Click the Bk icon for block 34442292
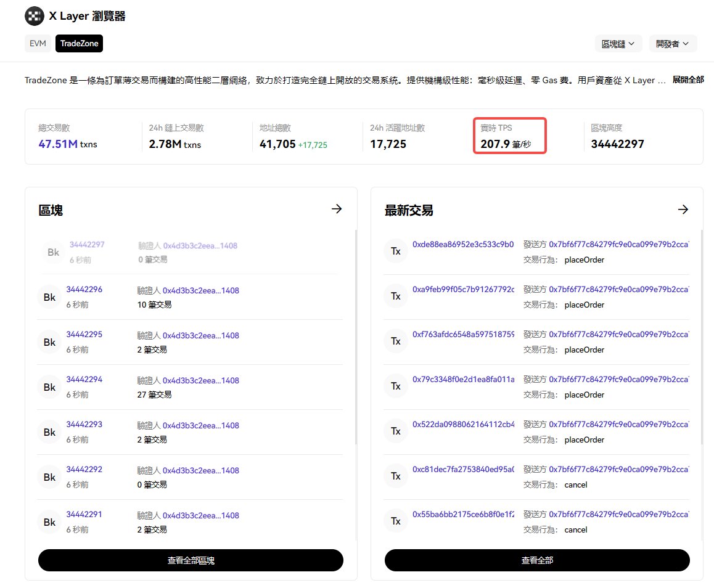714x588 pixels. click(x=49, y=478)
